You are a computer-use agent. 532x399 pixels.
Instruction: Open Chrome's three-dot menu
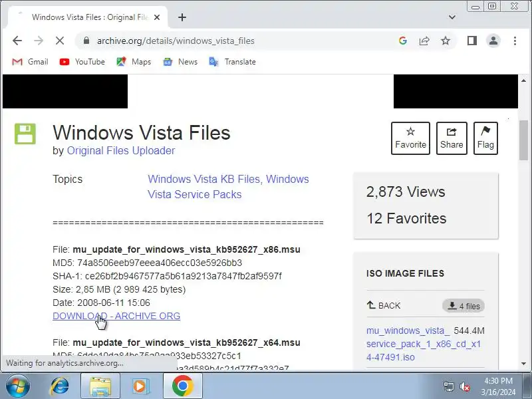pyautogui.click(x=515, y=41)
